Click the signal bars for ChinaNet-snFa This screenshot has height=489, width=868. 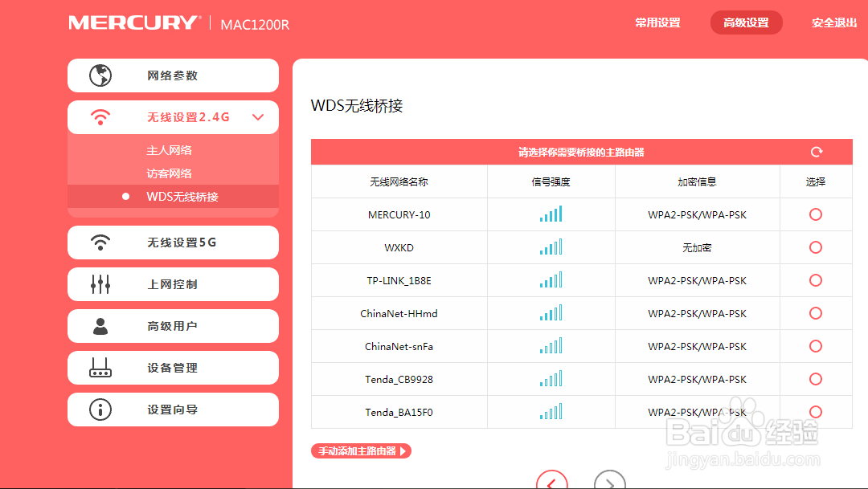pos(551,346)
